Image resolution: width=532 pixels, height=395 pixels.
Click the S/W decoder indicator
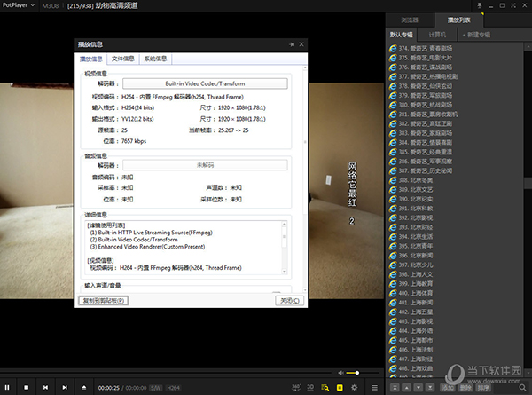pyautogui.click(x=156, y=388)
